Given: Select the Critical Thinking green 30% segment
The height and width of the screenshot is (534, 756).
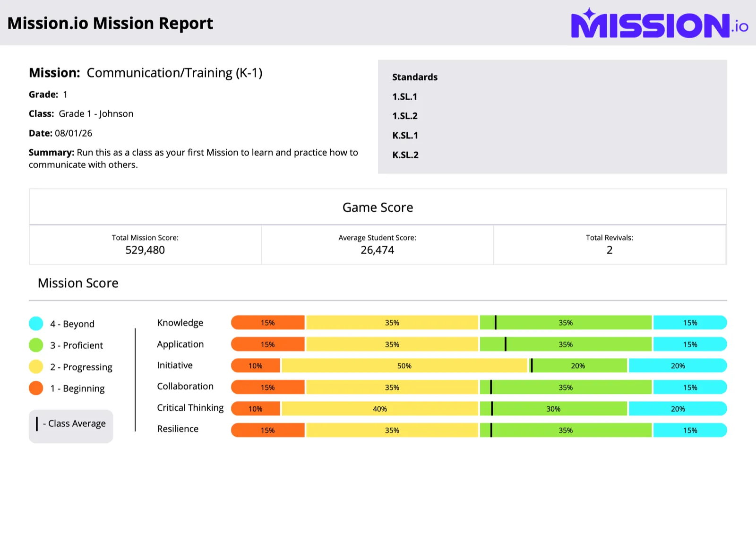Looking at the screenshot, I should point(553,409).
